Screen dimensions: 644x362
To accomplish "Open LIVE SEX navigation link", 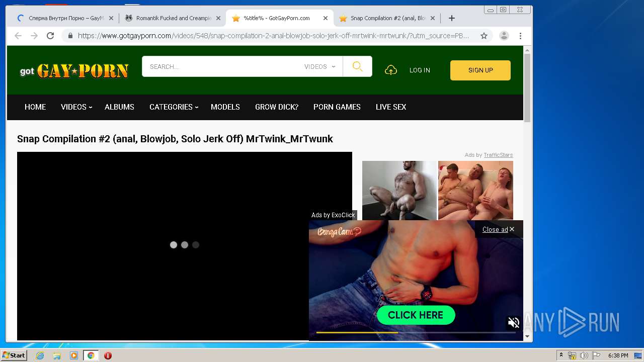I will (x=391, y=107).
